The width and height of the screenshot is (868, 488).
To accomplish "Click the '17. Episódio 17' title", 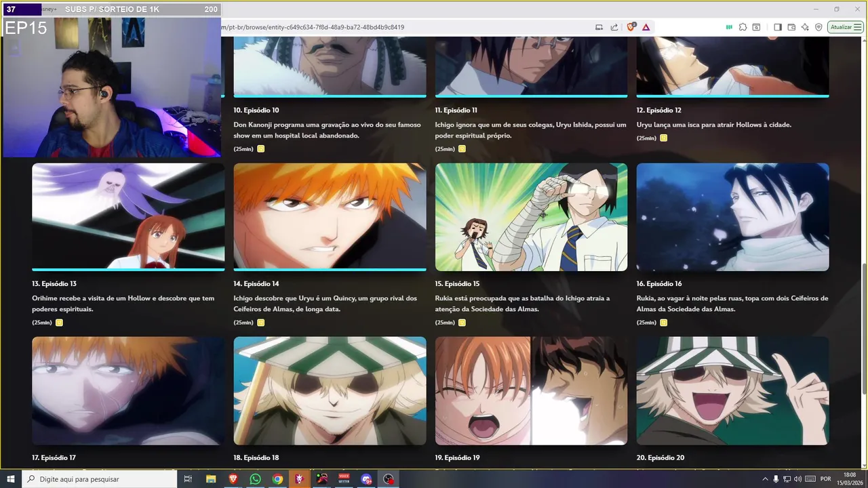I will 54,457.
